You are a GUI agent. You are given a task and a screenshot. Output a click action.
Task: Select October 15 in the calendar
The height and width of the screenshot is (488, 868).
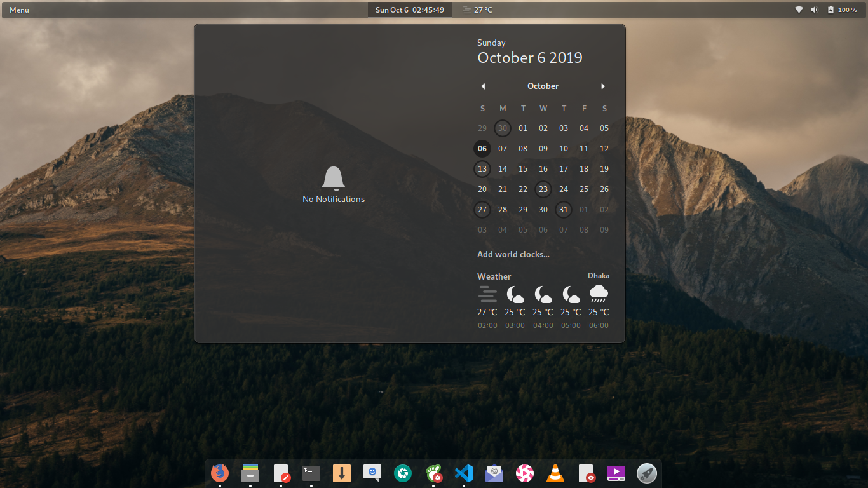523,169
